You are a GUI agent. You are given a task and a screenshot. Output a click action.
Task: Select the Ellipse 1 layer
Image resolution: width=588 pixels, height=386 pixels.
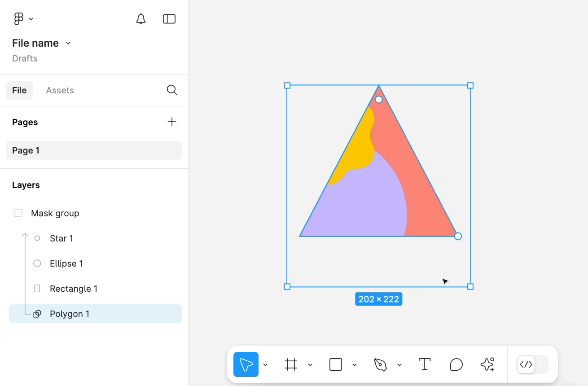point(66,263)
